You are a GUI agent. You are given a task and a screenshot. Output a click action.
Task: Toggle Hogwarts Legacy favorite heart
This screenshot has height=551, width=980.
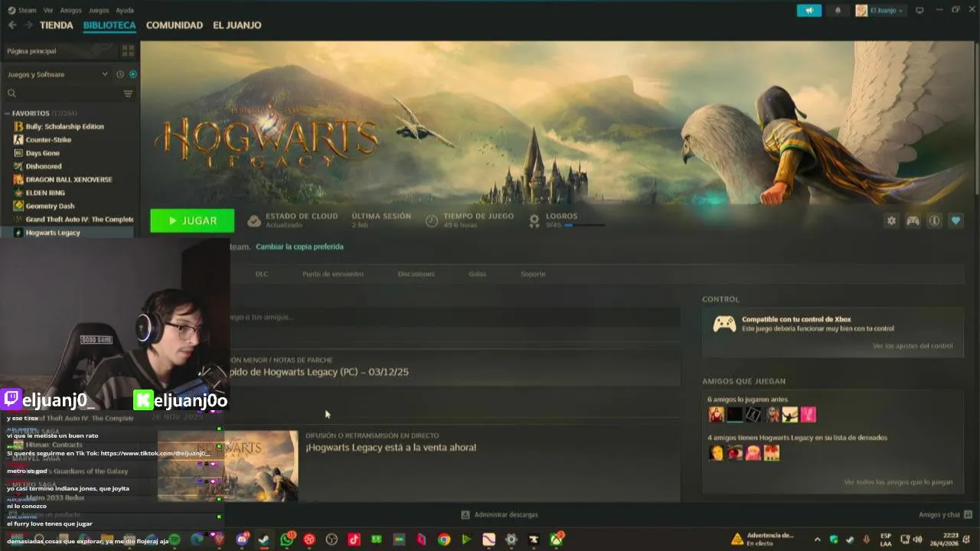pos(955,220)
